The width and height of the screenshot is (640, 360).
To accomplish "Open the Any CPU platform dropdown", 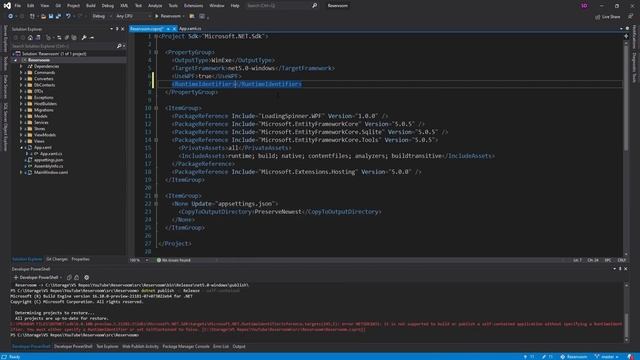I will point(133,16).
